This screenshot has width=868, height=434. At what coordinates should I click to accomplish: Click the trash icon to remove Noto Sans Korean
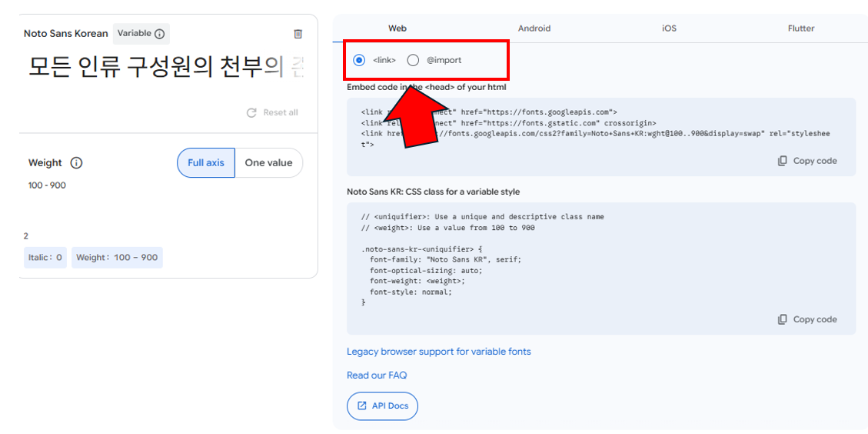298,34
